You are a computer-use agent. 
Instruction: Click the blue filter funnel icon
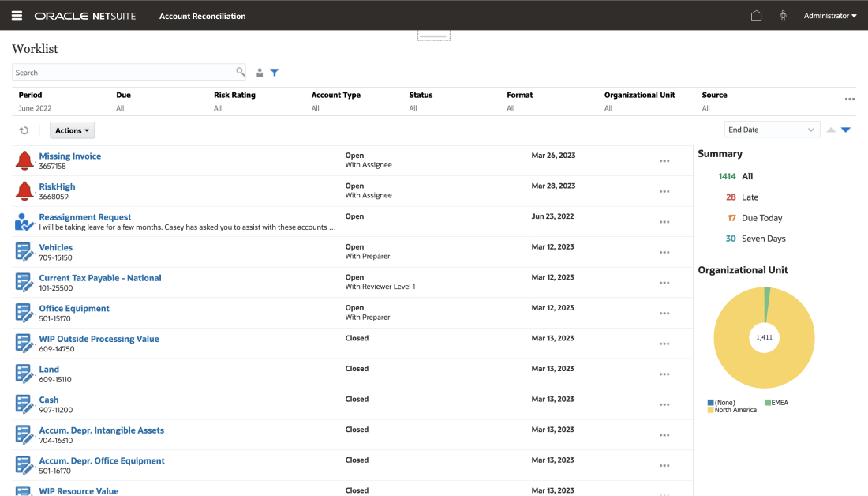pyautogui.click(x=275, y=73)
